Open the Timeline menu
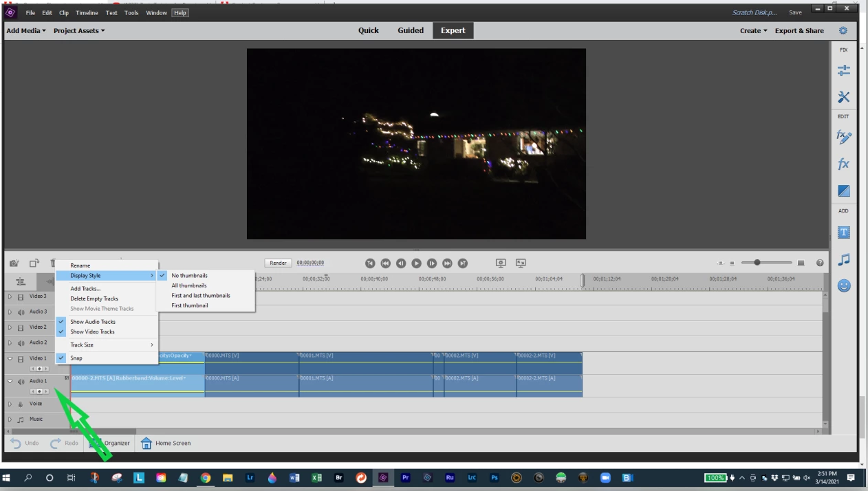 (87, 13)
